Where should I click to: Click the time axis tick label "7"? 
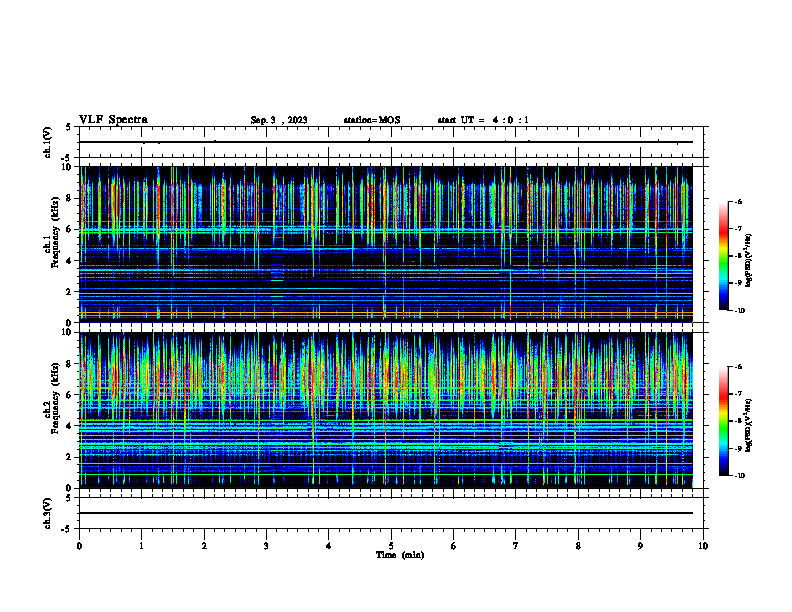(x=516, y=545)
